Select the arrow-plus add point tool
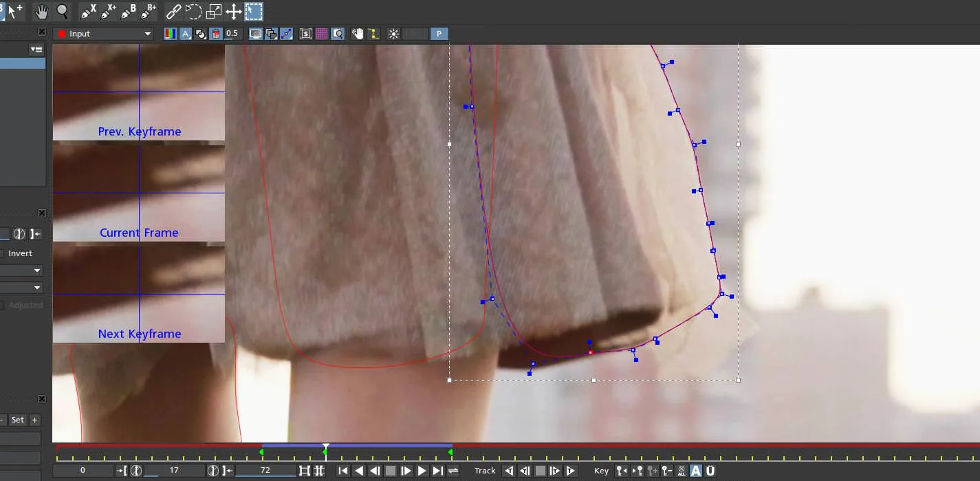Screen dimensions: 980x481 click(16, 11)
